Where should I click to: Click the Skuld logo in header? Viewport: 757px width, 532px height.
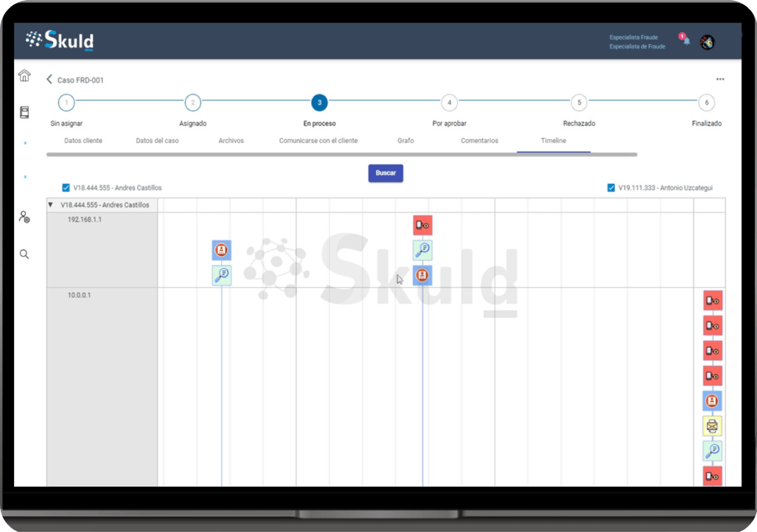pos(60,40)
